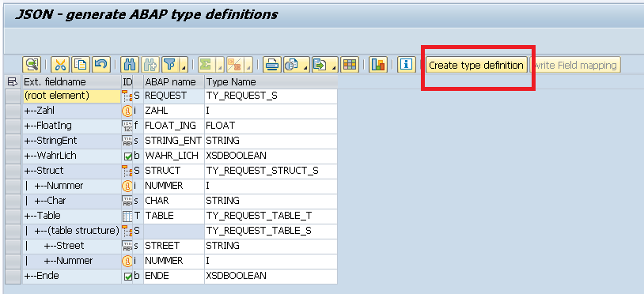Click the TY_REQUEST_STRUCT_S type name cell

271,171
